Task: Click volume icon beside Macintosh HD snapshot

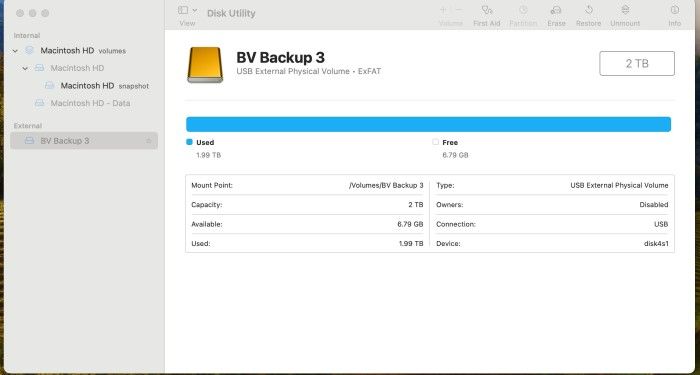Action: pyautogui.click(x=50, y=85)
